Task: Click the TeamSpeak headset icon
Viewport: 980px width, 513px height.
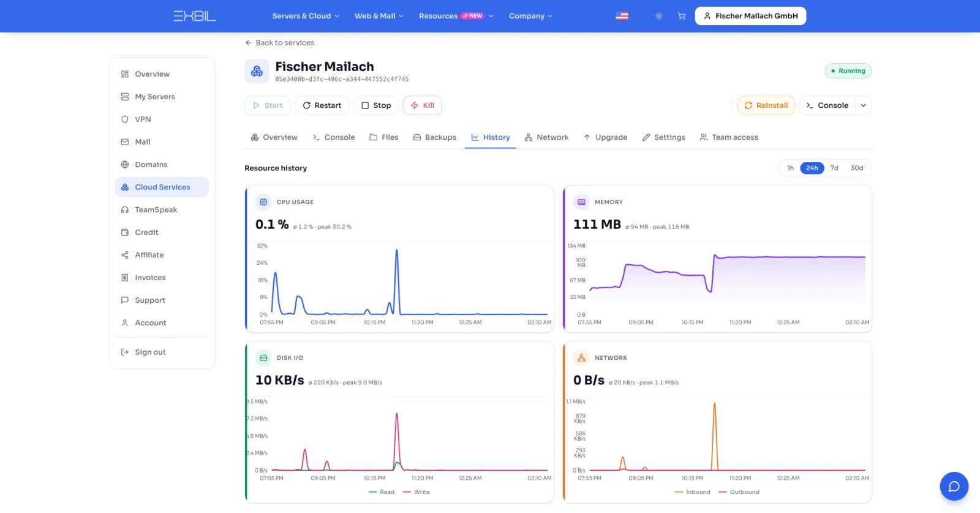Action: coord(125,210)
